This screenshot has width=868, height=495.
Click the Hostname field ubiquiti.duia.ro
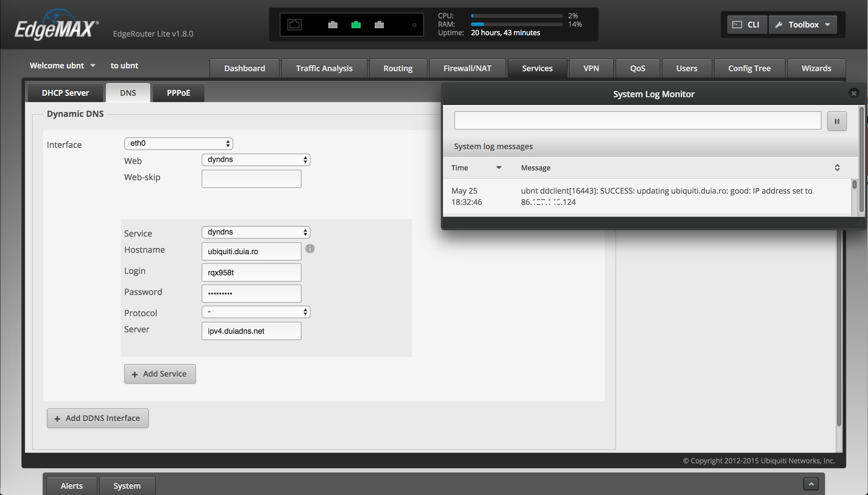click(251, 251)
